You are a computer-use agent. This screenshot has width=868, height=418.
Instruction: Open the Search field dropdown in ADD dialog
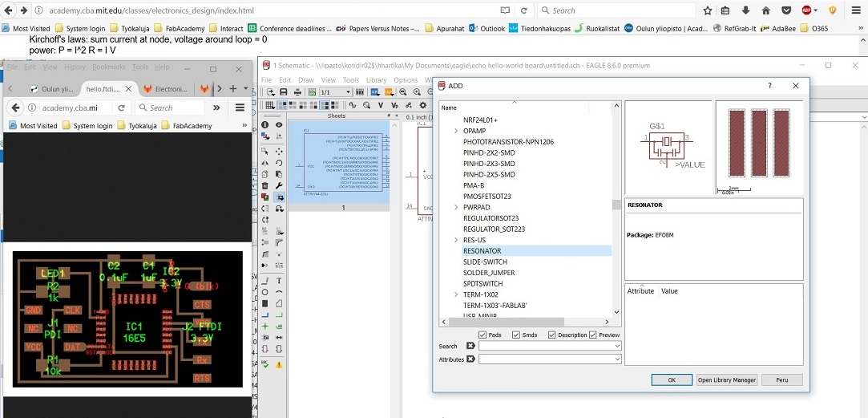tap(617, 346)
